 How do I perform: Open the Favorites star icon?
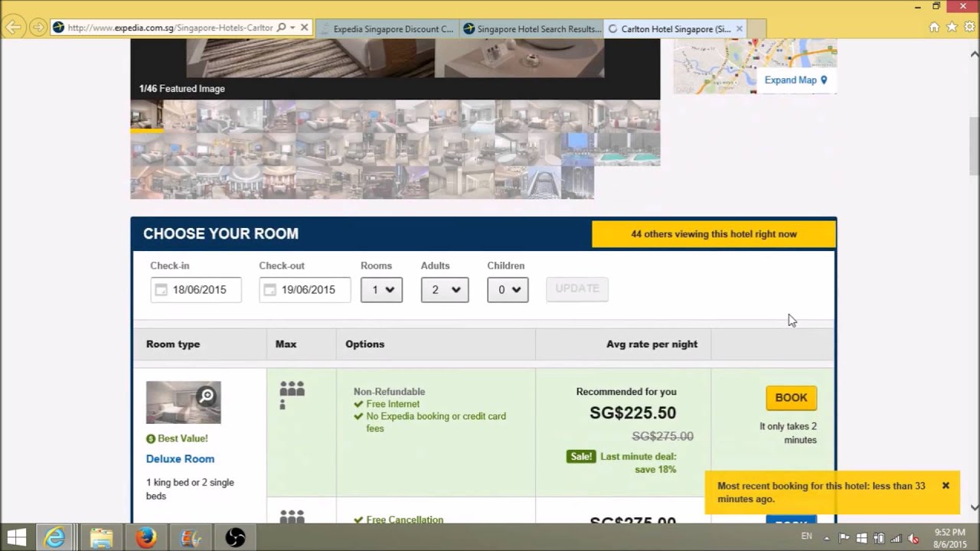click(x=952, y=28)
